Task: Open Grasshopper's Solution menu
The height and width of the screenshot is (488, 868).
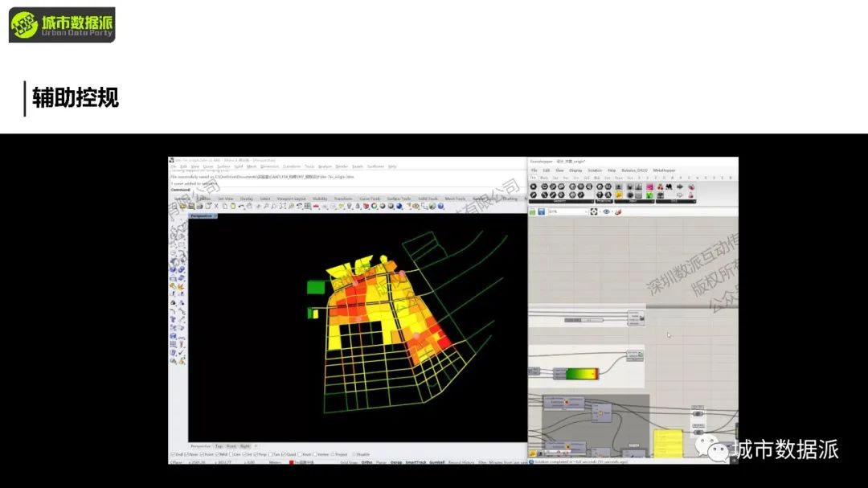Action: [595, 170]
